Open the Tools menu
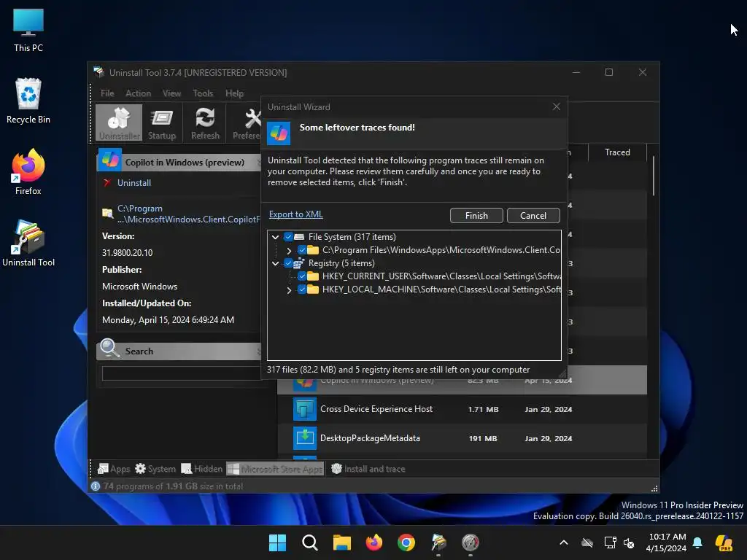The width and height of the screenshot is (747, 560). point(203,93)
